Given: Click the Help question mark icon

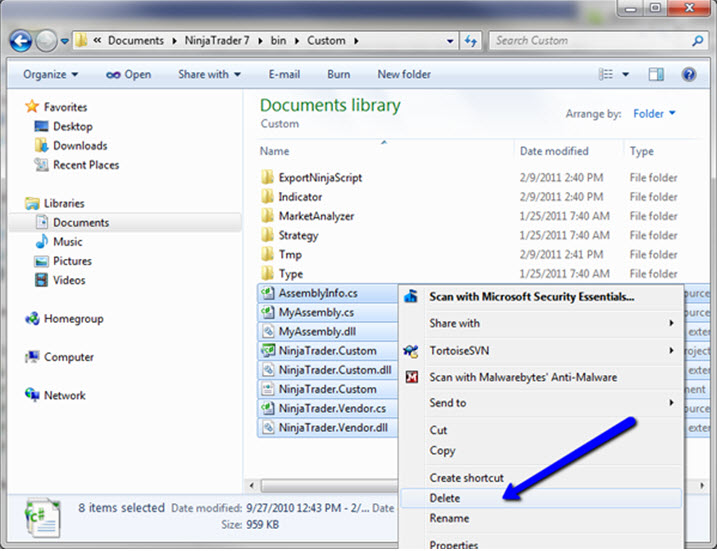Looking at the screenshot, I should 689,74.
